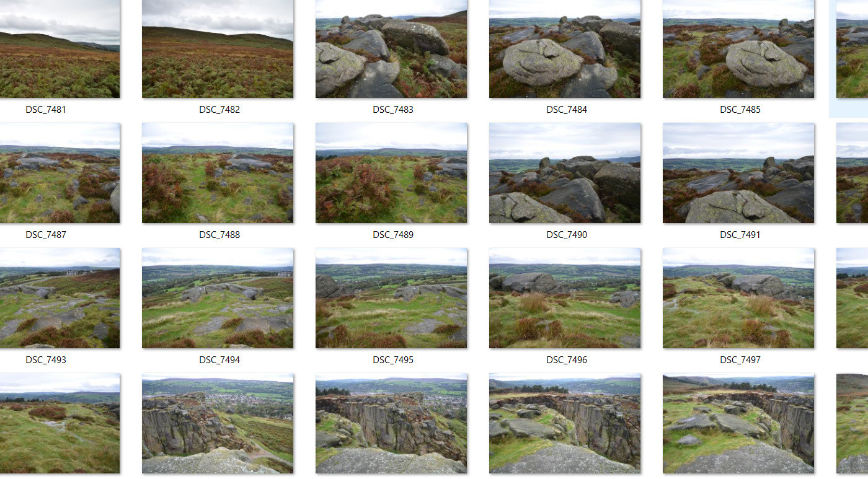Click the DSC_7495 file name label

[x=393, y=360]
